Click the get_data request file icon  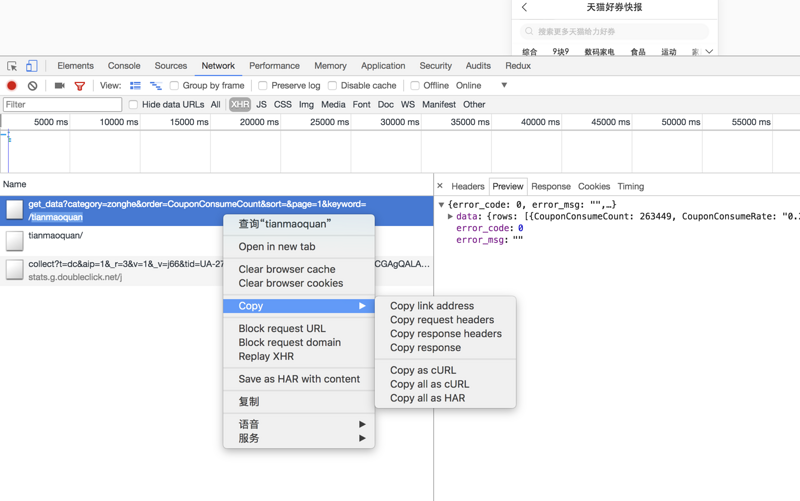coord(14,210)
